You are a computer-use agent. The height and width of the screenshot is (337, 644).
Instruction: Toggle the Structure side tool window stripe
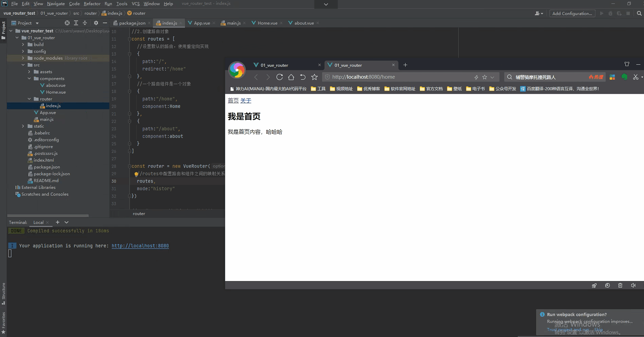pyautogui.click(x=3, y=293)
